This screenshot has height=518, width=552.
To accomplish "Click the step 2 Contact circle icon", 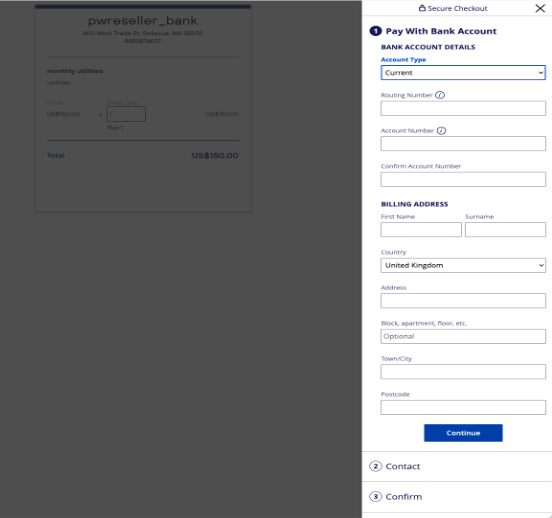I will coord(376,466).
